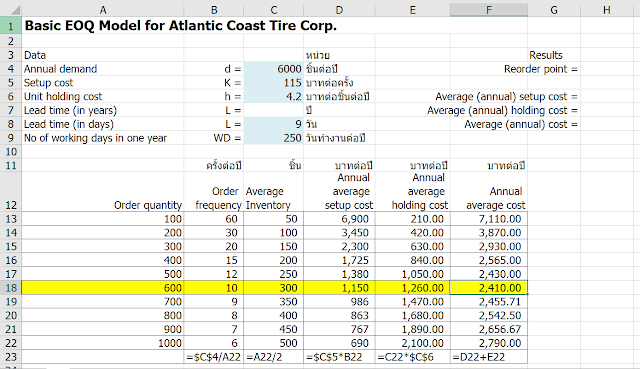The height and width of the screenshot is (369, 640).
Task: Click formula text =$C$5*B22
Action: (x=334, y=357)
